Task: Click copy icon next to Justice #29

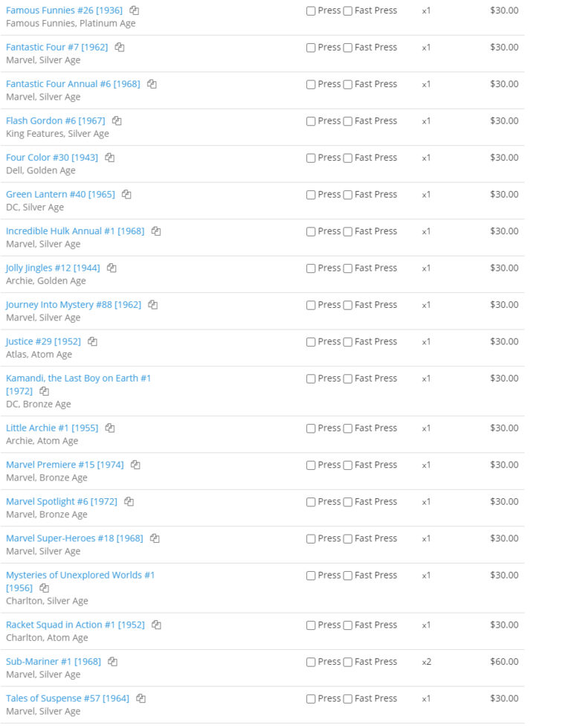Action: click(92, 341)
